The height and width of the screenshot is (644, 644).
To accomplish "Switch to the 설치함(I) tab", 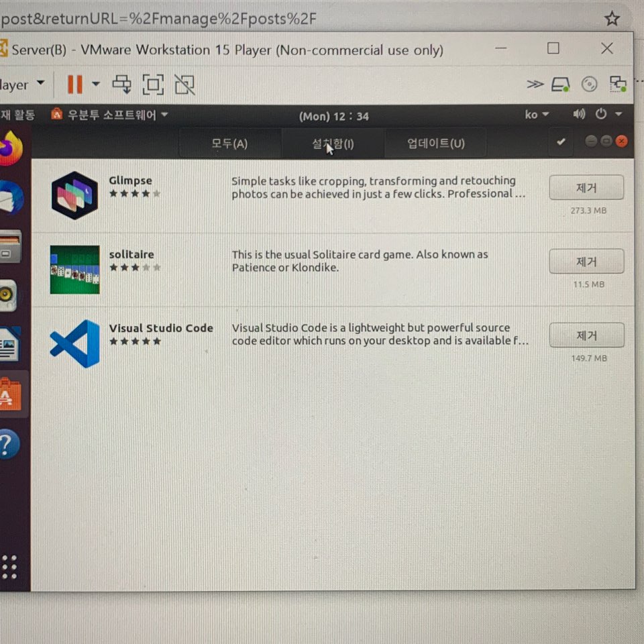I will 333,144.
